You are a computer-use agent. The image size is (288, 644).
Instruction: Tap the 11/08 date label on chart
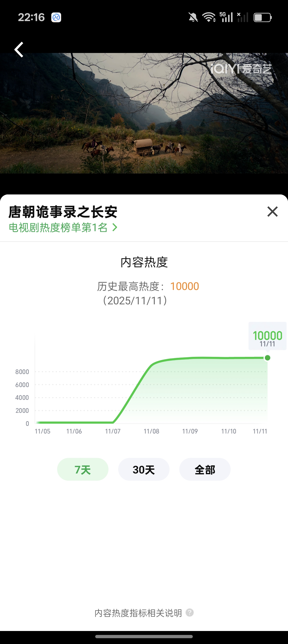[151, 431]
